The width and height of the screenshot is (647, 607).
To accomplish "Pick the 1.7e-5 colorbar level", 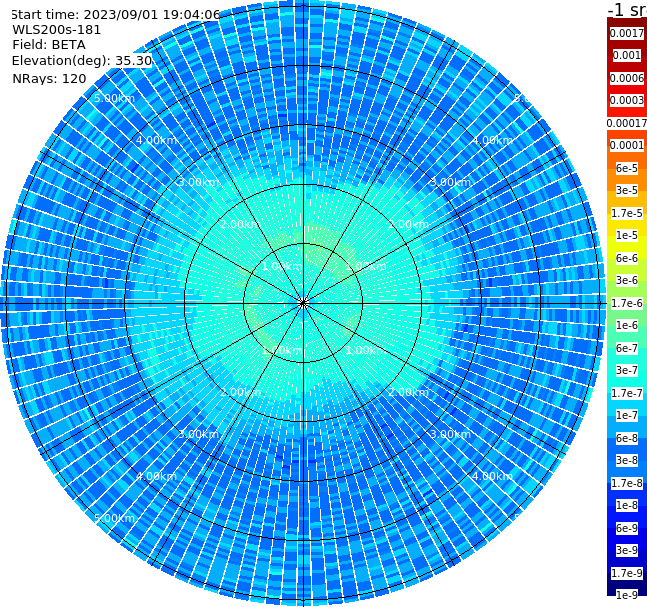I will (x=627, y=213).
